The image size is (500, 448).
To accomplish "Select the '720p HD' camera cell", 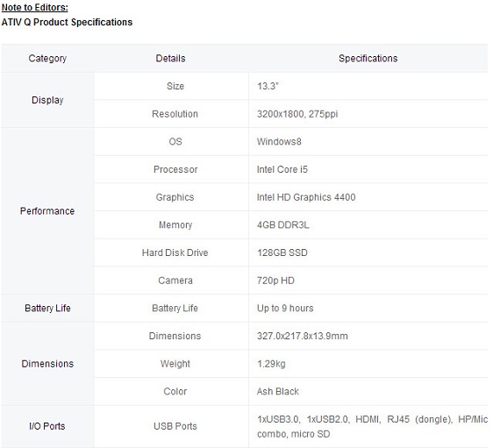I will pos(368,281).
